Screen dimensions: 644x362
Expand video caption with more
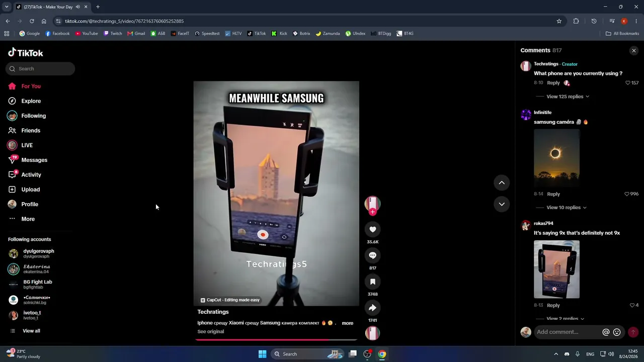coord(348,323)
